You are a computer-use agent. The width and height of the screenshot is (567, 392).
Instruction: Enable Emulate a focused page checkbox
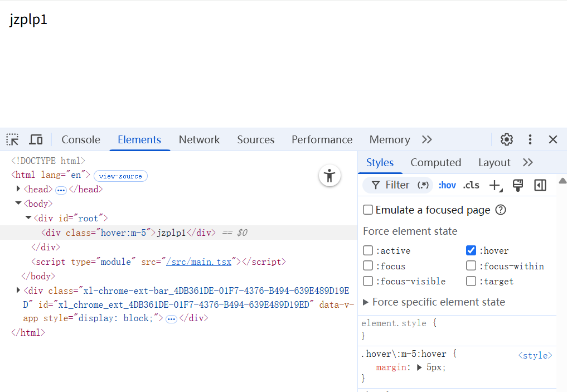[x=368, y=210]
